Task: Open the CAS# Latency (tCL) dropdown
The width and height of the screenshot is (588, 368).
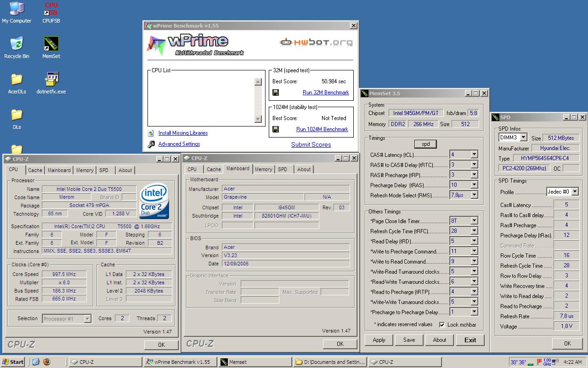Action: [x=474, y=155]
